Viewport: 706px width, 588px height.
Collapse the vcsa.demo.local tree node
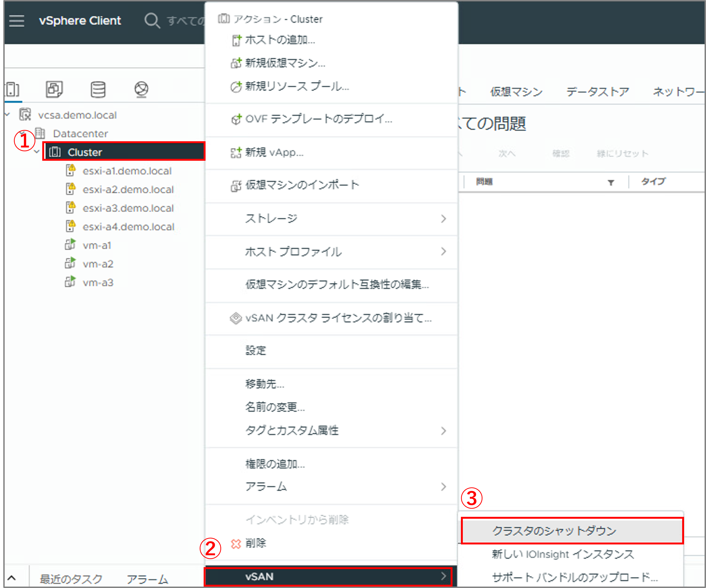(7, 114)
